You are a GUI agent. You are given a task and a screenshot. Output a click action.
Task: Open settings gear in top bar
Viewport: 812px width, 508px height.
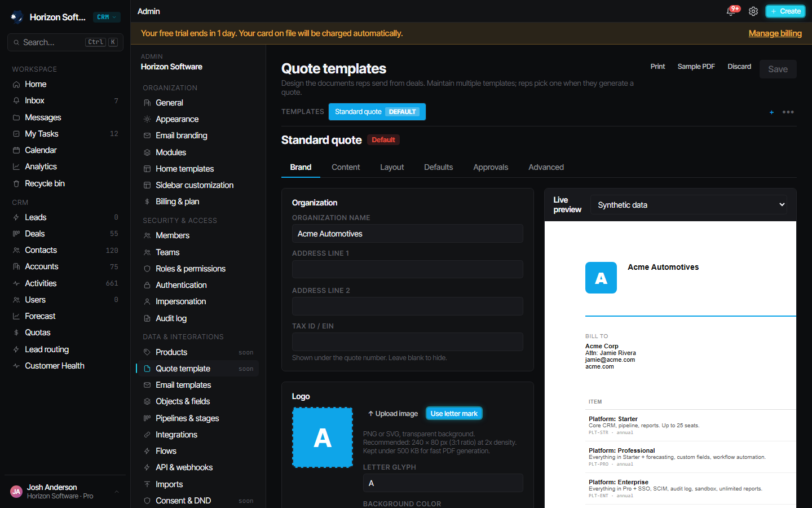(753, 11)
